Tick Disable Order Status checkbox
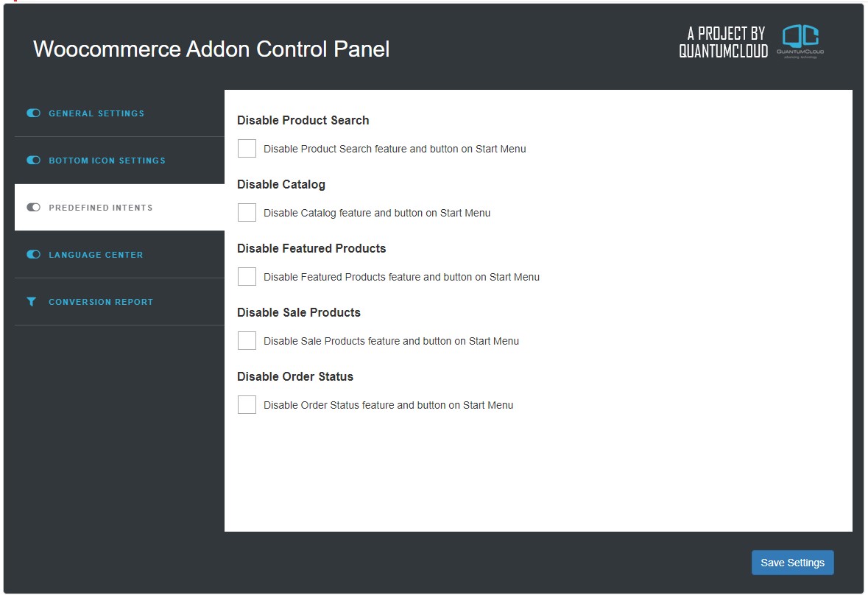Viewport: 868px width, 595px height. [x=247, y=405]
